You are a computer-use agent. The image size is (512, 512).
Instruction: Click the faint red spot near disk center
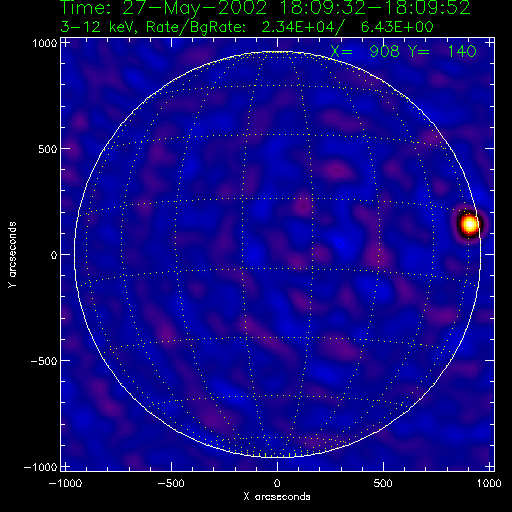pos(303,206)
